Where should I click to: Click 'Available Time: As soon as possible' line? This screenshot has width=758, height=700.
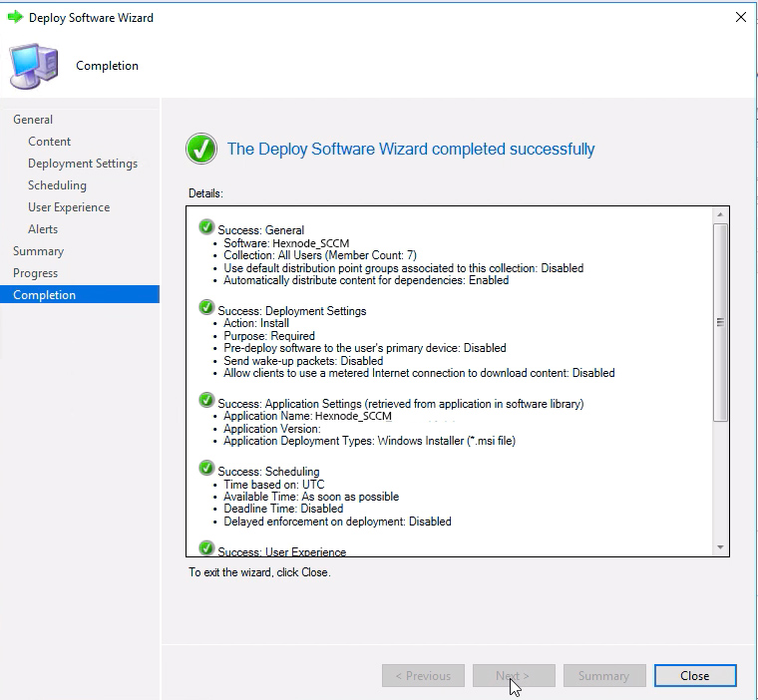click(311, 497)
